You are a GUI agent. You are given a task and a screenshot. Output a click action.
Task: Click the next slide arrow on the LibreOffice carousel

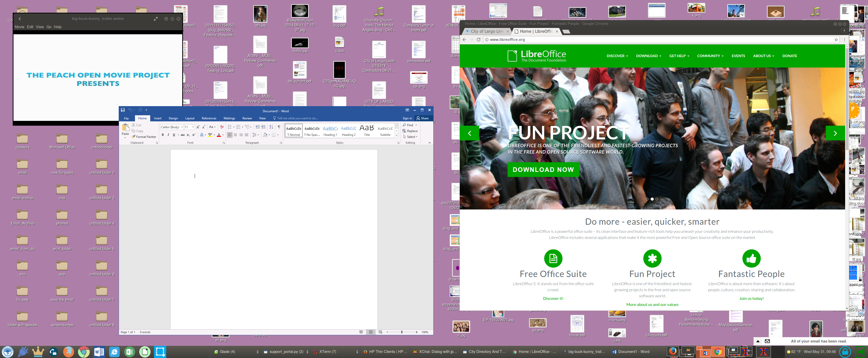point(835,133)
